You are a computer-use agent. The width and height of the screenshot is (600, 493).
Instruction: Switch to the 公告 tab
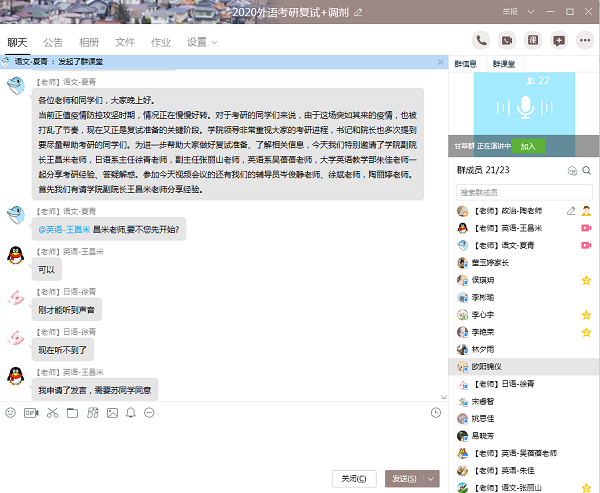click(53, 42)
